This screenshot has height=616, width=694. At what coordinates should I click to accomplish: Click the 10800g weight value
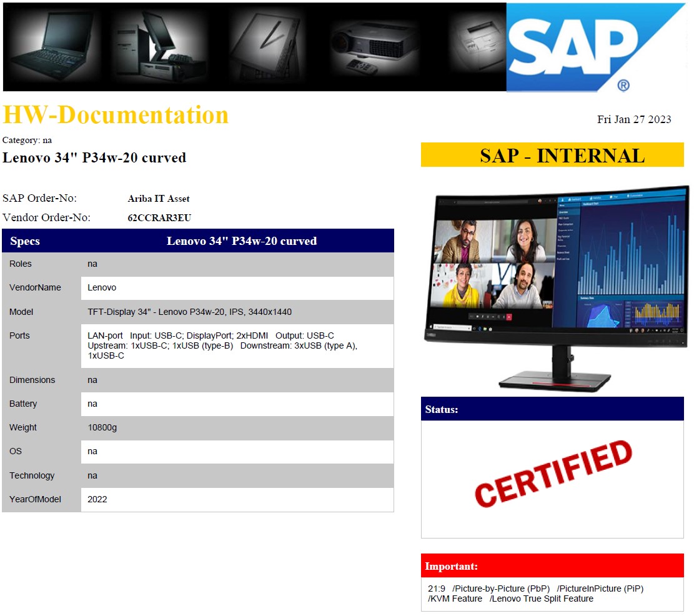coord(102,427)
